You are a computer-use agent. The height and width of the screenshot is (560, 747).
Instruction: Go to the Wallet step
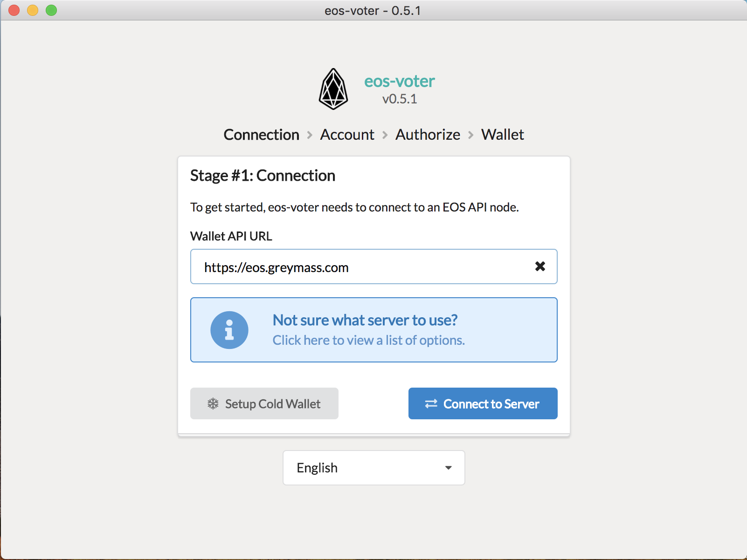pos(503,135)
